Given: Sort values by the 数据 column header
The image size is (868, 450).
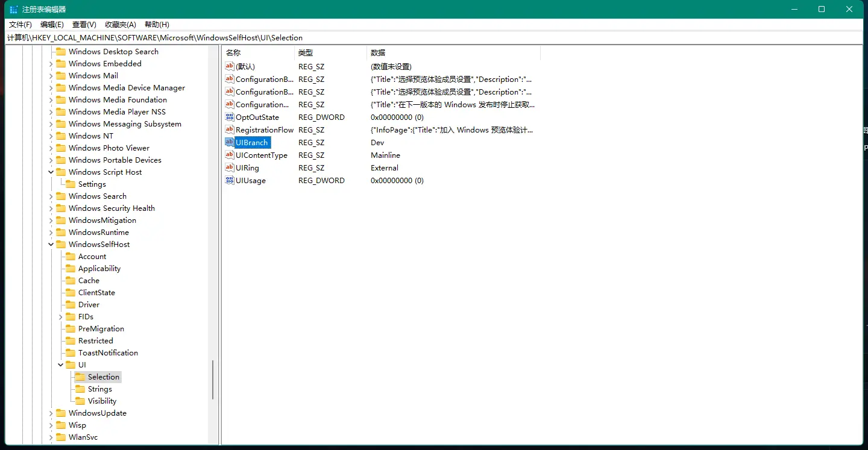Looking at the screenshot, I should (453, 53).
